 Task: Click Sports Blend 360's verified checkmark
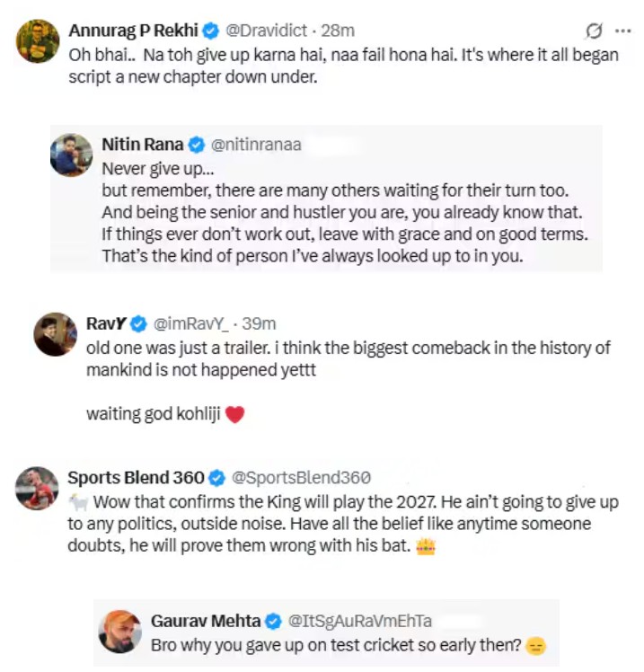pos(218,478)
